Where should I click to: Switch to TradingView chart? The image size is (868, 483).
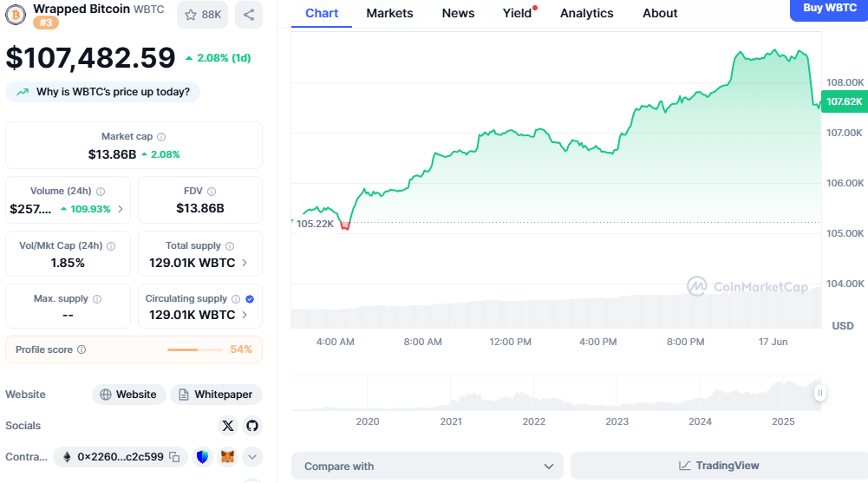click(719, 466)
